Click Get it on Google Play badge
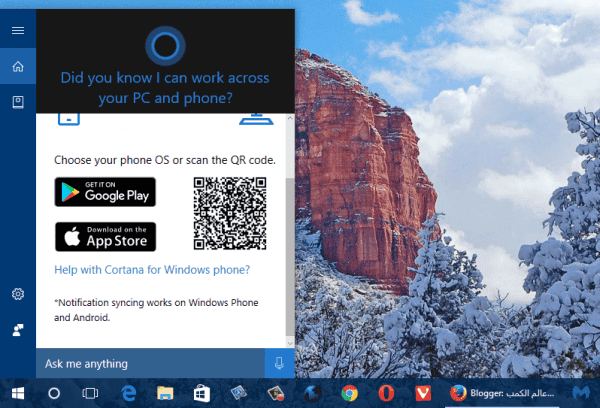Image resolution: width=600 pixels, height=408 pixels. point(105,192)
